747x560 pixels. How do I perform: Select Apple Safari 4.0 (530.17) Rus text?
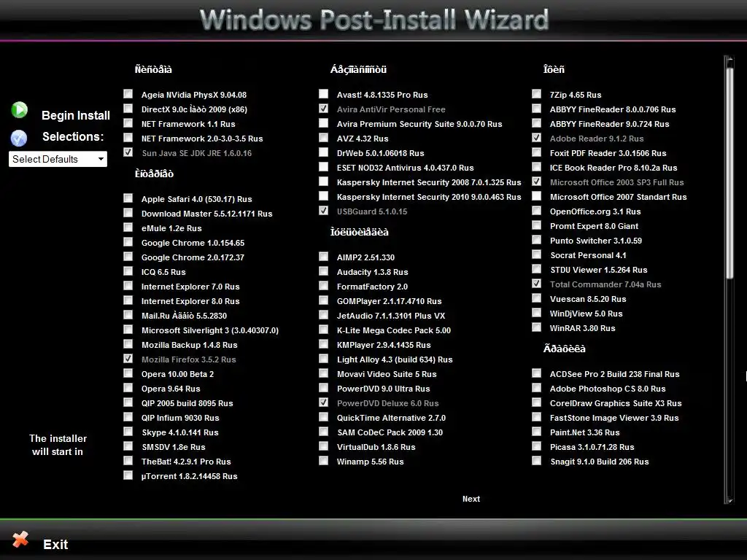pos(197,199)
